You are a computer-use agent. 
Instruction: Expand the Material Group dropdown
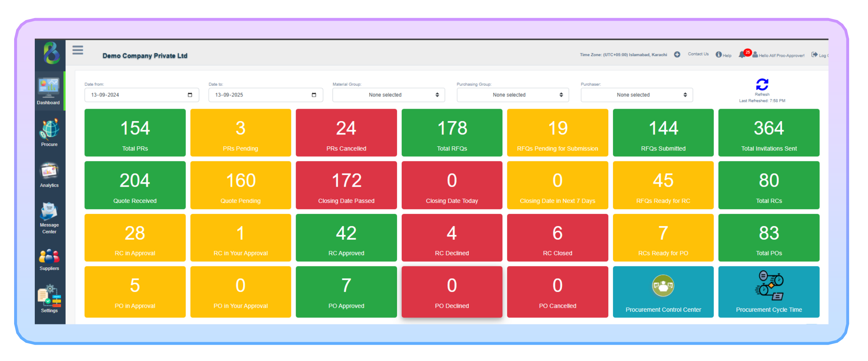(388, 95)
